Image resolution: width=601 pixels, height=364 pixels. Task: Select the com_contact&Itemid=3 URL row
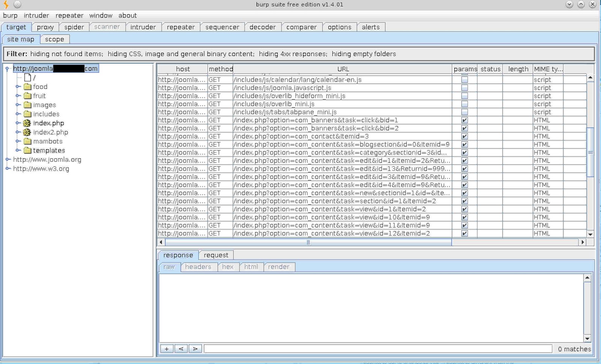tap(342, 137)
